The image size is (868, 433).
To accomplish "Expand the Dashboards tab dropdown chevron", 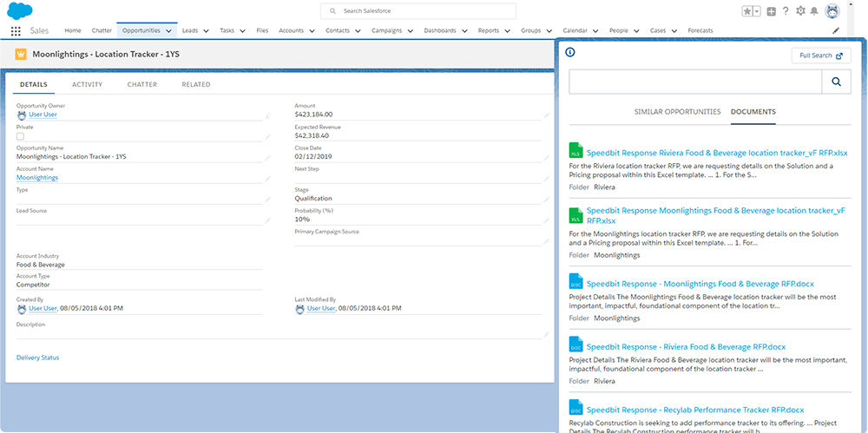I will click(464, 31).
